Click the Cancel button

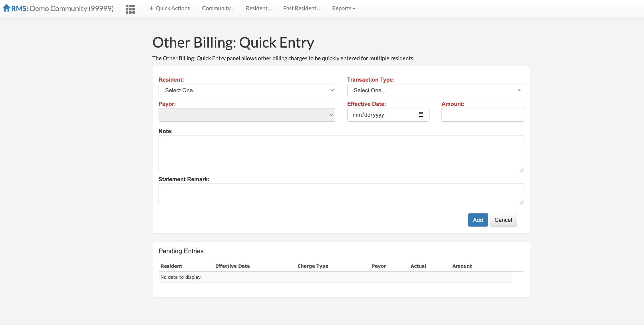coord(503,220)
